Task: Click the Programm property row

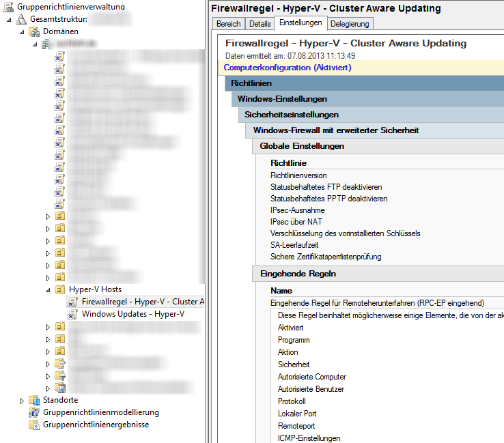Action: pyautogui.click(x=294, y=340)
